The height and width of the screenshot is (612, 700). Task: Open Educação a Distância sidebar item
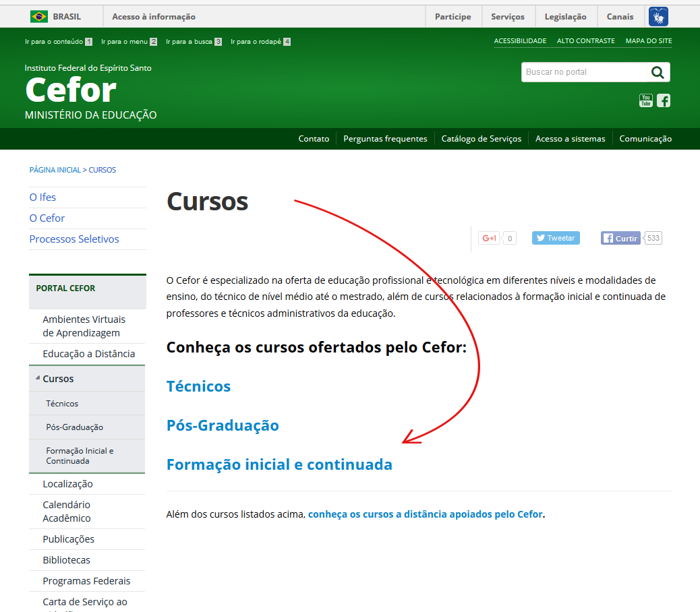tap(89, 354)
